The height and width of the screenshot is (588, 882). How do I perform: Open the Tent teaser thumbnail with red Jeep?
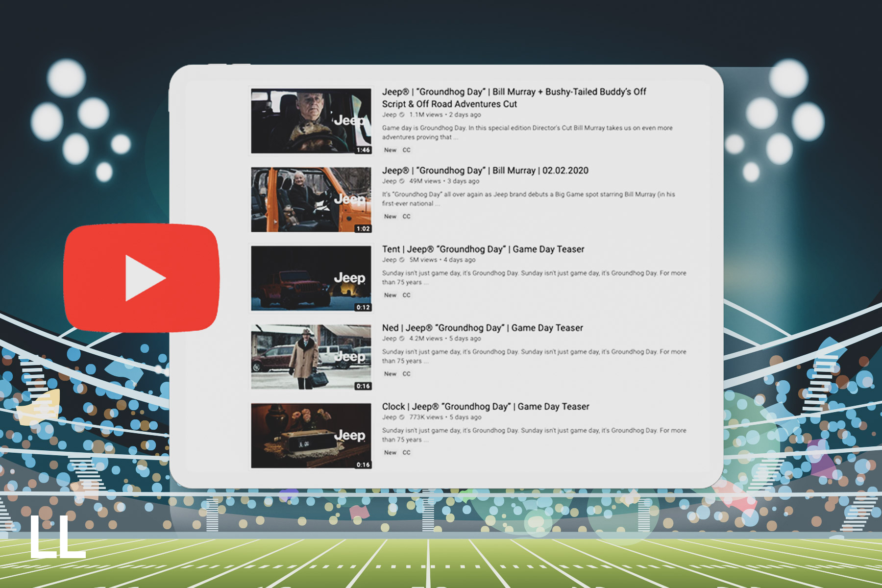click(x=311, y=278)
